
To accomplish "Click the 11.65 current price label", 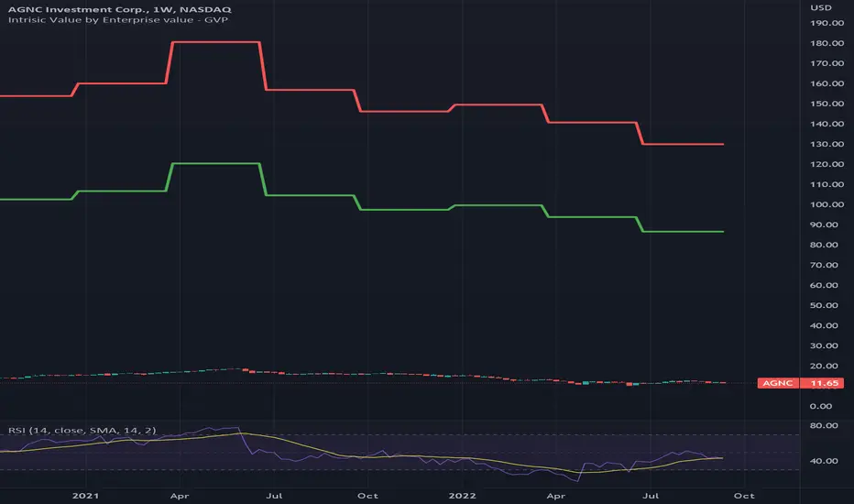I will tap(819, 383).
